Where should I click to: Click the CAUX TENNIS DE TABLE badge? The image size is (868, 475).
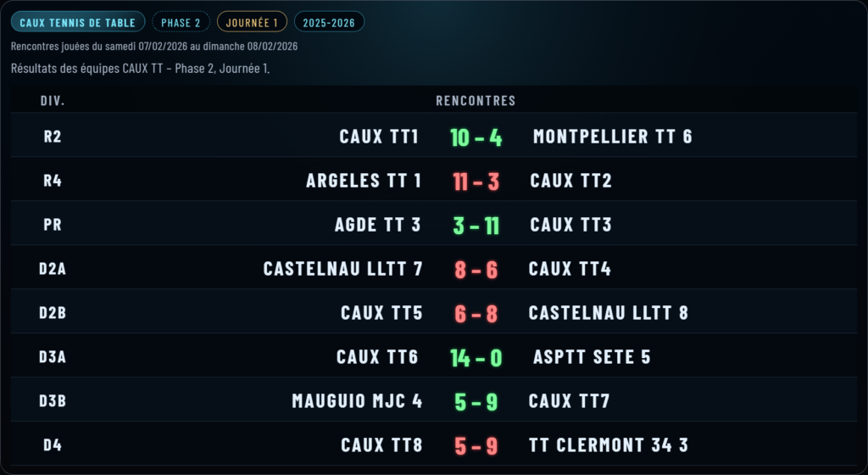pyautogui.click(x=78, y=22)
